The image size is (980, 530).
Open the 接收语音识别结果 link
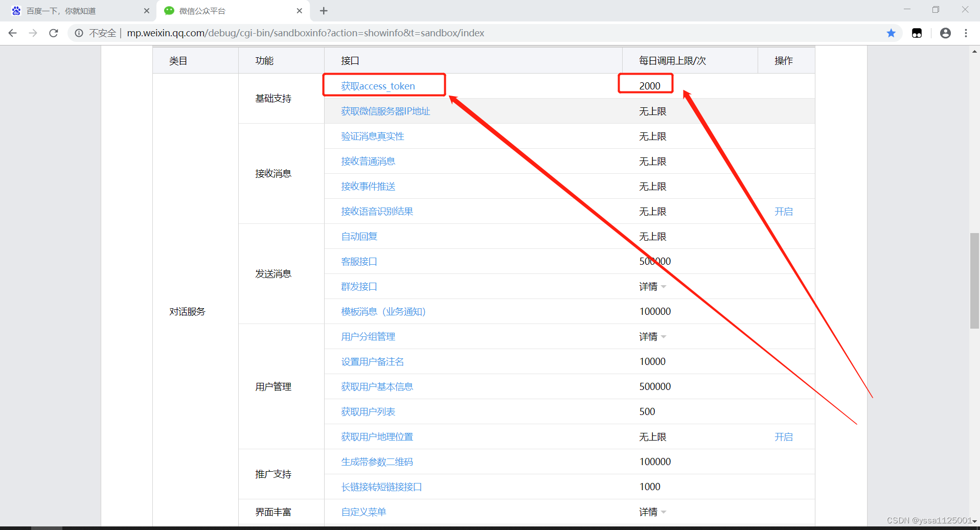click(377, 212)
